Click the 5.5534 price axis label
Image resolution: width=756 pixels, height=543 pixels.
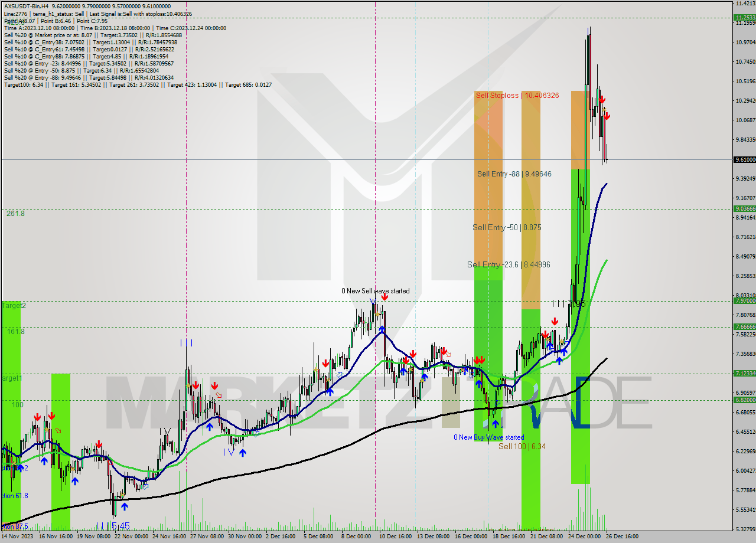744,510
